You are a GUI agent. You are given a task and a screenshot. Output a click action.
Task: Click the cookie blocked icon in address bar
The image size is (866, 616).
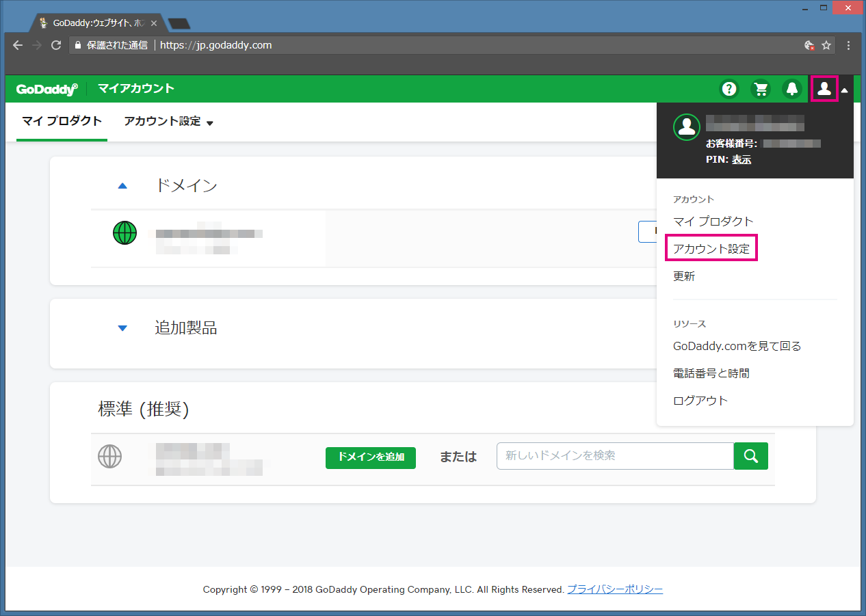click(809, 45)
